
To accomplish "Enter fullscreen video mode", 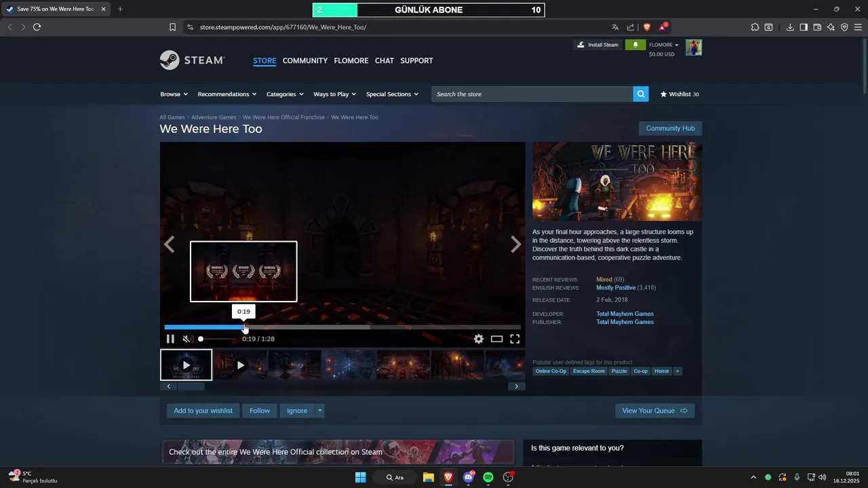I will point(515,339).
